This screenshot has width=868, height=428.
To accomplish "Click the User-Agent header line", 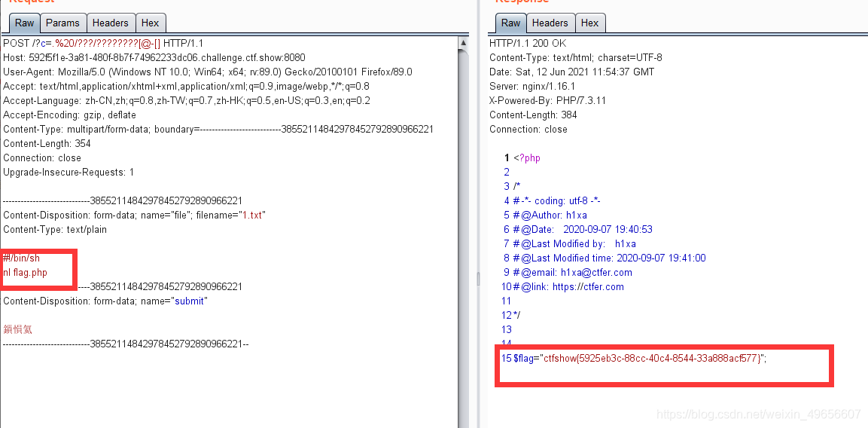I will (208, 72).
